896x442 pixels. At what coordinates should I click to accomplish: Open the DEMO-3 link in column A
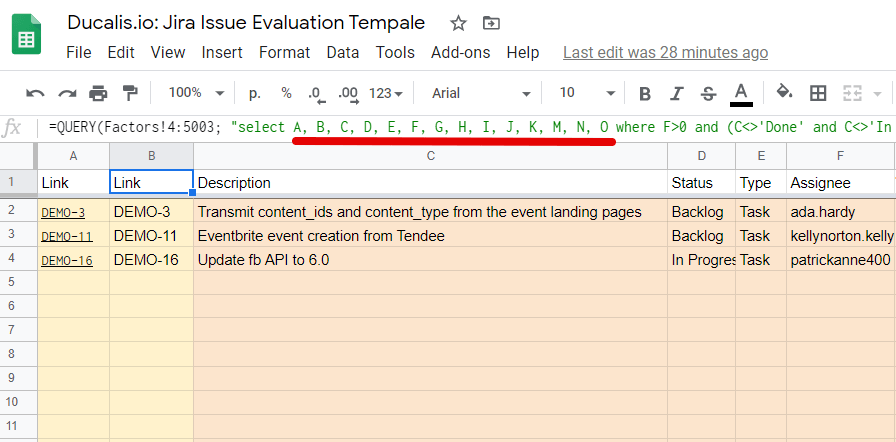[x=63, y=213]
